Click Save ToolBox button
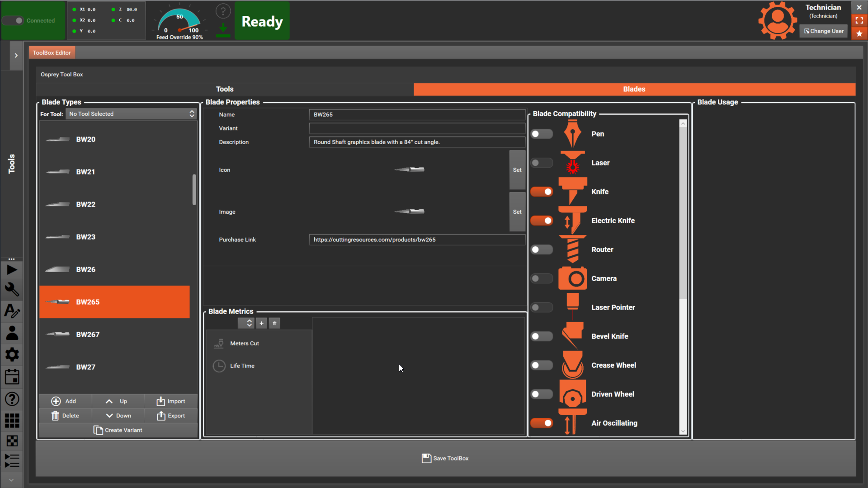This screenshot has height=488, width=868. click(x=445, y=458)
